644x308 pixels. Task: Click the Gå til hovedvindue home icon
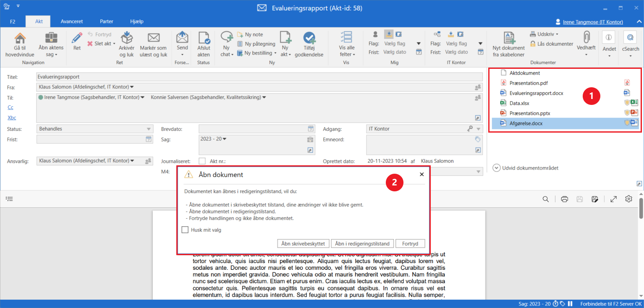[20, 39]
